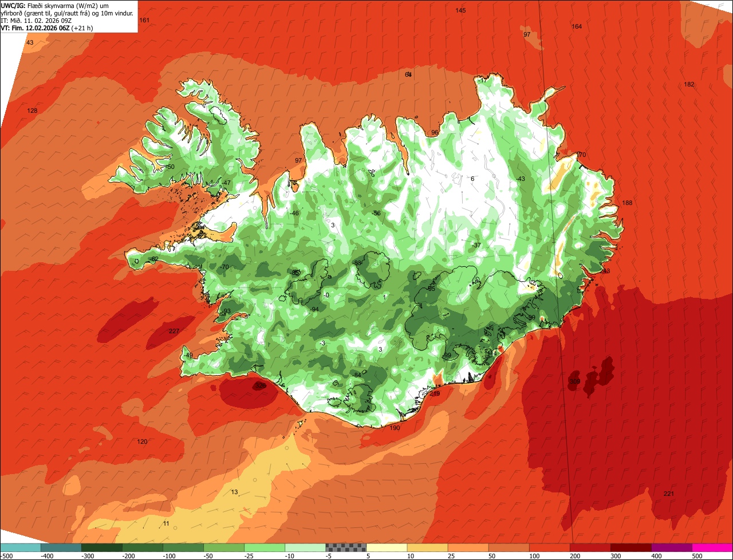Click the map value '-46' over land
Image resolution: width=733 pixels, height=560 pixels.
click(294, 214)
